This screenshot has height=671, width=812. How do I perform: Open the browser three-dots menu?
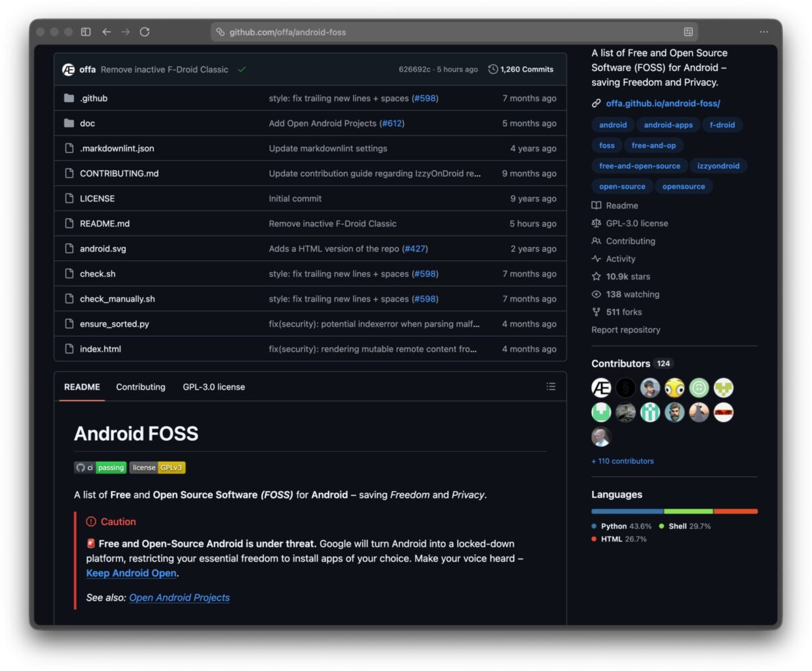tap(764, 32)
